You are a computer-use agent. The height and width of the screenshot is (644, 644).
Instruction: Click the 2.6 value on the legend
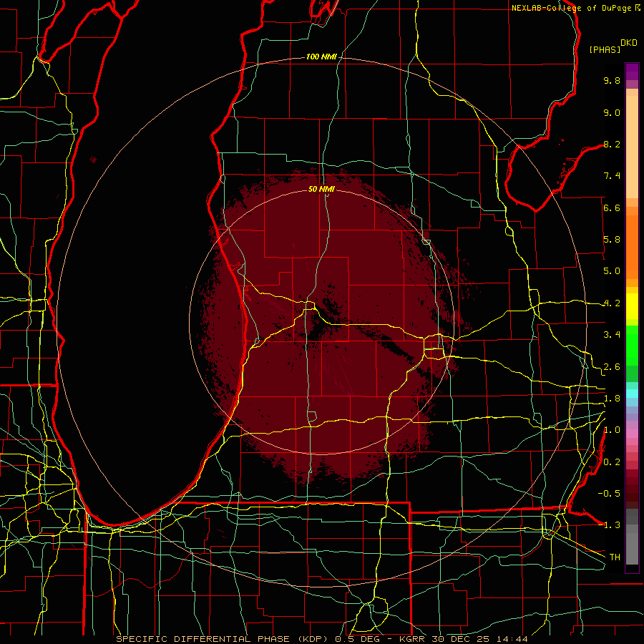(x=612, y=367)
